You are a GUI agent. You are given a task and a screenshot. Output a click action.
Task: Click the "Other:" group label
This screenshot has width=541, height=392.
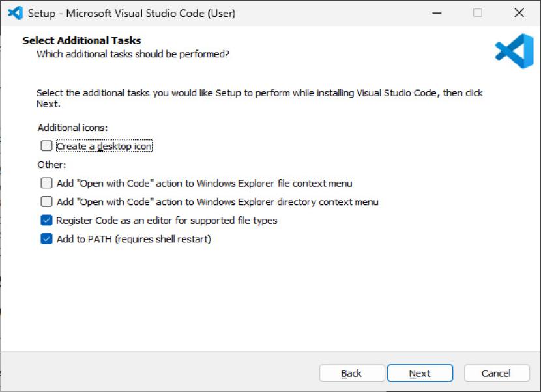tap(51, 165)
